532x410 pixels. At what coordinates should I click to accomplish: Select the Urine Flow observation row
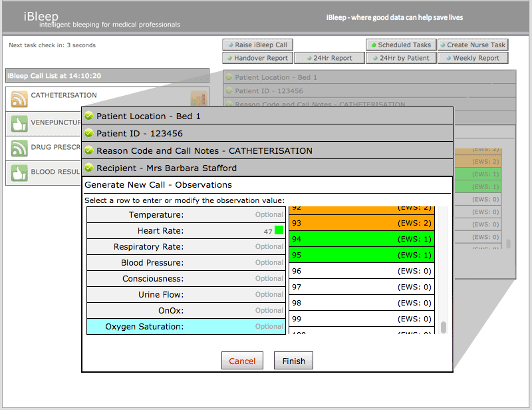(x=186, y=294)
